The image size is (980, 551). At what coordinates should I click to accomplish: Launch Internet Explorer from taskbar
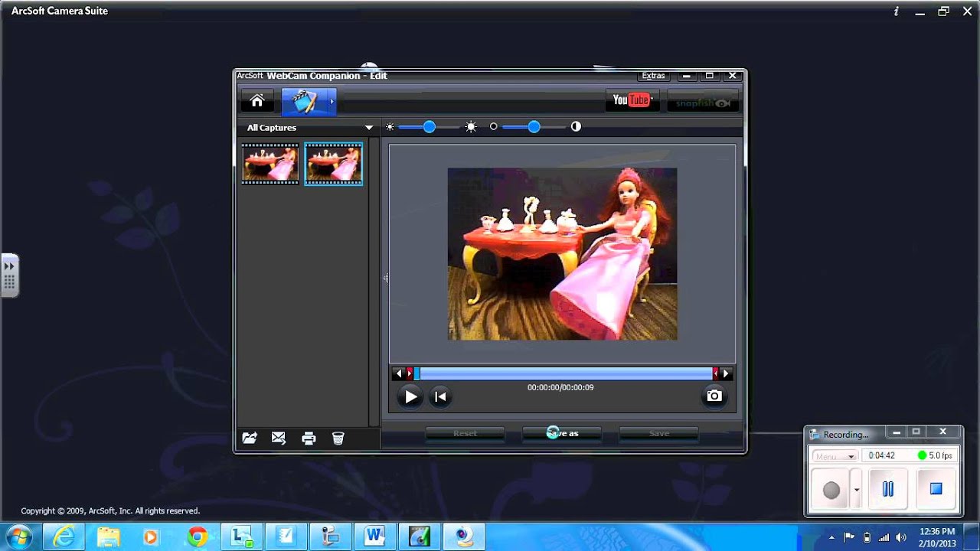coord(64,537)
